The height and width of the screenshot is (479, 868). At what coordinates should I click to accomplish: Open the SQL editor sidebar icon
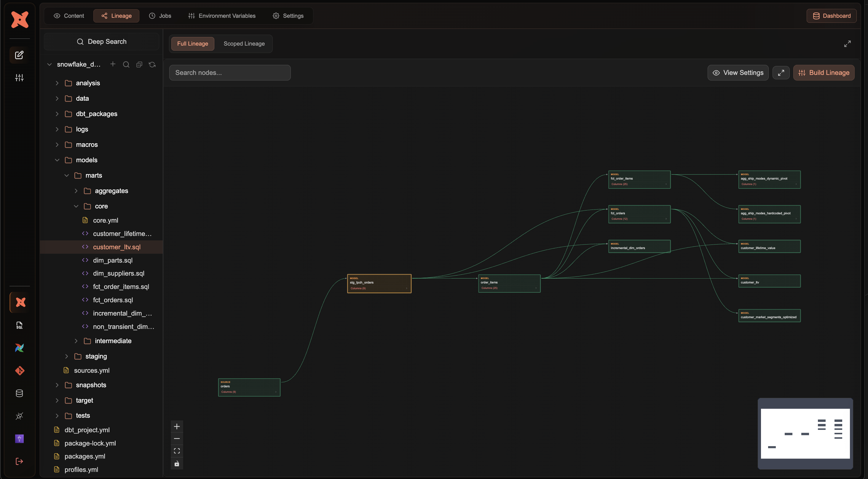coord(20,325)
